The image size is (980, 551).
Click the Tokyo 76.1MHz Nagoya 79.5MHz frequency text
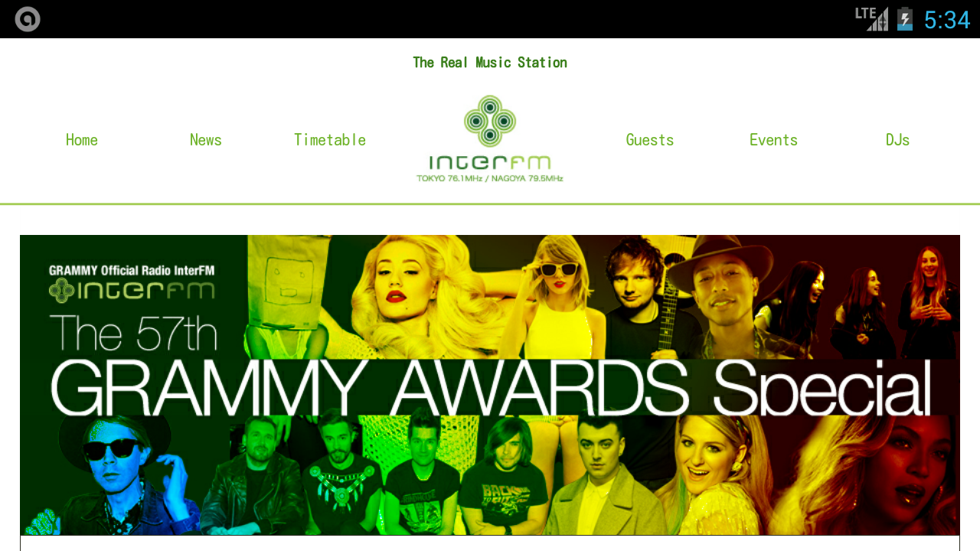coord(490,178)
